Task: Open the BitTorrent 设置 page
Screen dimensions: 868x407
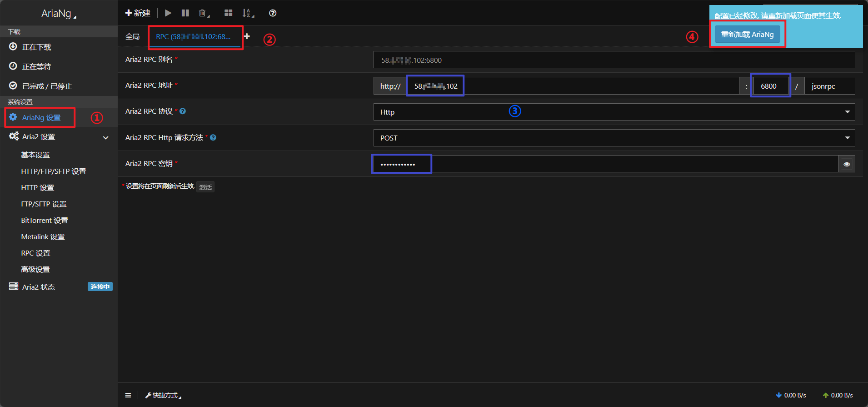Action: (45, 221)
